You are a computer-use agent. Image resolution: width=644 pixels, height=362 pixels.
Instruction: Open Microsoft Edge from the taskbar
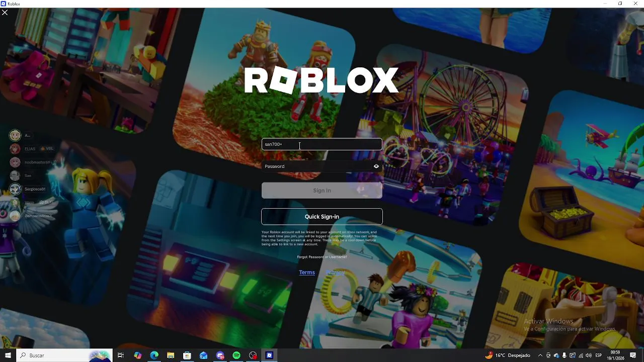tap(154, 355)
